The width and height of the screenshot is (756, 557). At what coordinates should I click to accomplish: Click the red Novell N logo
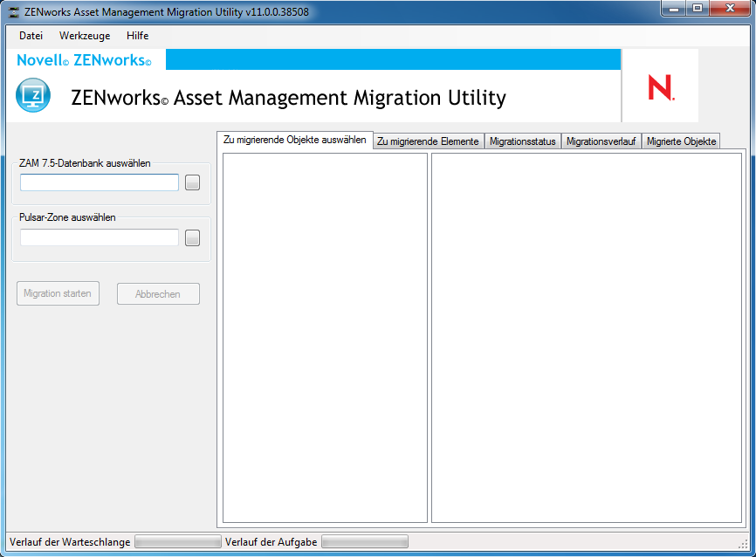(x=661, y=87)
